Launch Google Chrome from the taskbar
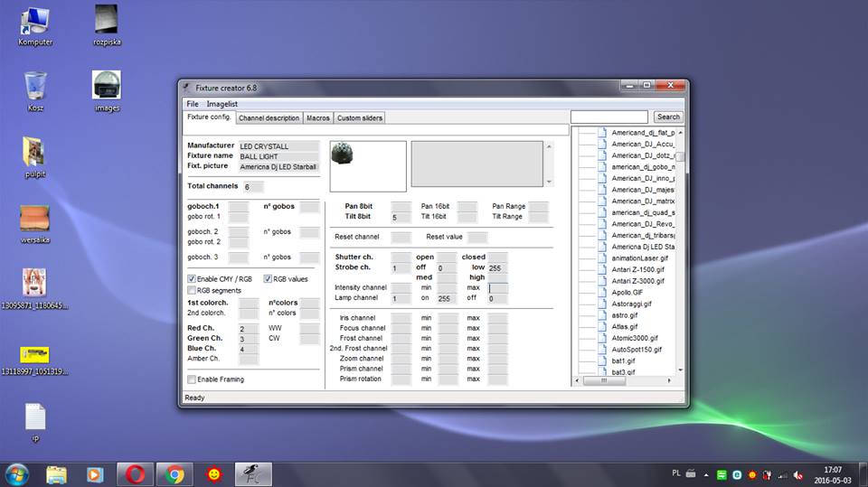 175,473
